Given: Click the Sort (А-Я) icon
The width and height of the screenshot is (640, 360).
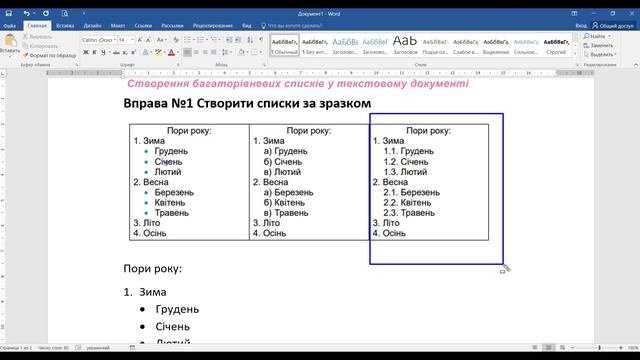Looking at the screenshot, I should tap(250, 40).
